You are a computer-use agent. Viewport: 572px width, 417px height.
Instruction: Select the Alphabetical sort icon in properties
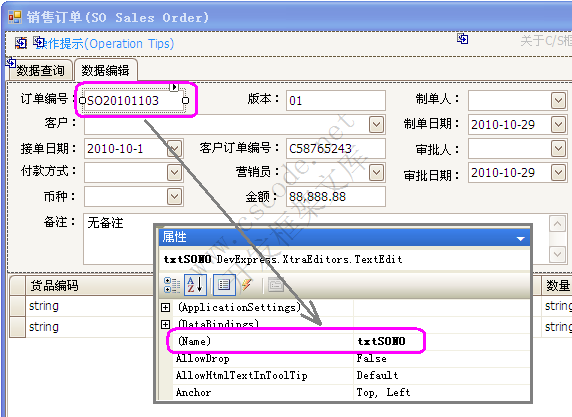(196, 285)
